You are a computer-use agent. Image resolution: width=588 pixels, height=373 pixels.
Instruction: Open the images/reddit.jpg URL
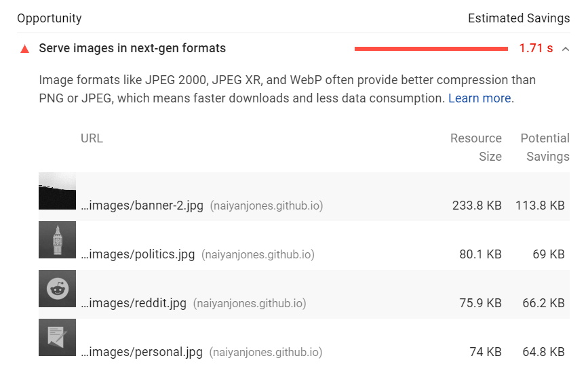click(x=134, y=303)
